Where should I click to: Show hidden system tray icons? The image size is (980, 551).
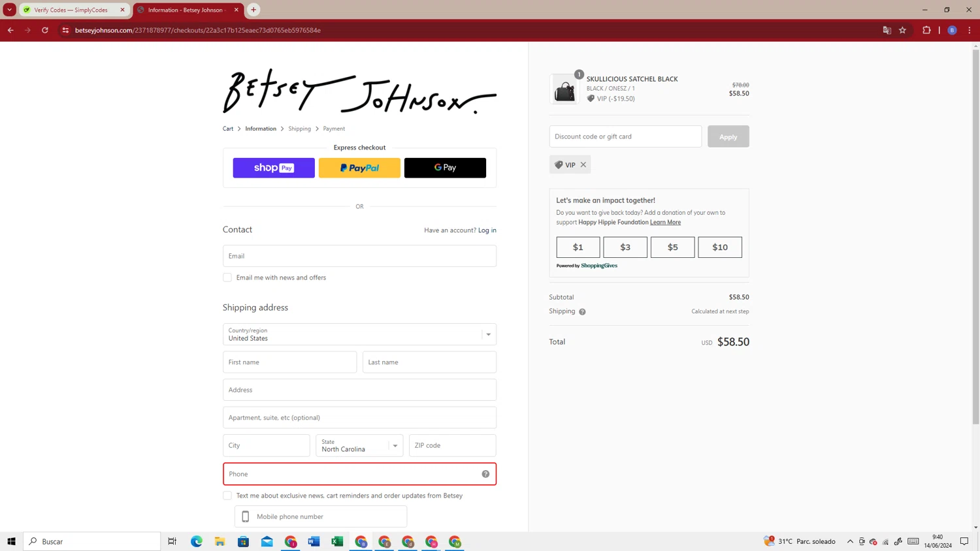point(850,541)
